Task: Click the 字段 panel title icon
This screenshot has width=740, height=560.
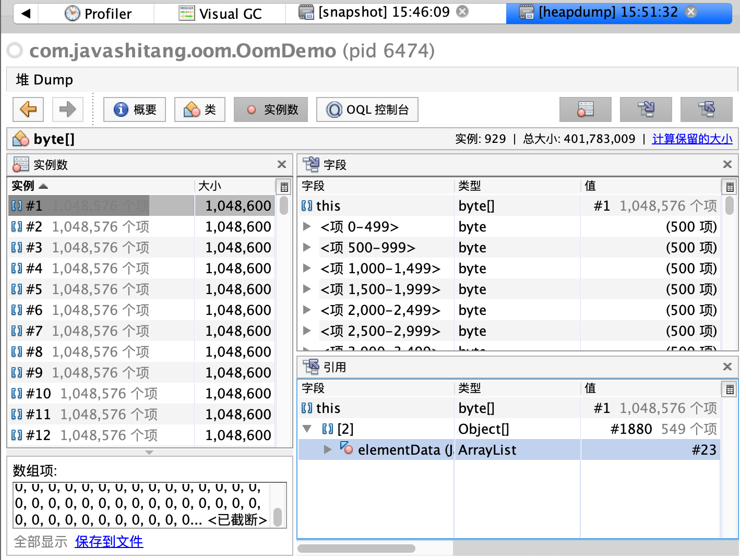Action: (311, 164)
